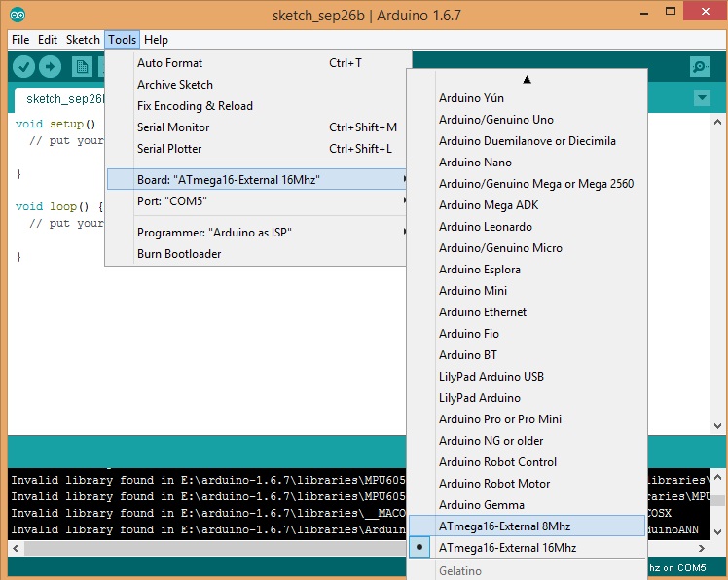The image size is (728, 580).
Task: Expand the Board submenu entry
Action: pos(258,179)
